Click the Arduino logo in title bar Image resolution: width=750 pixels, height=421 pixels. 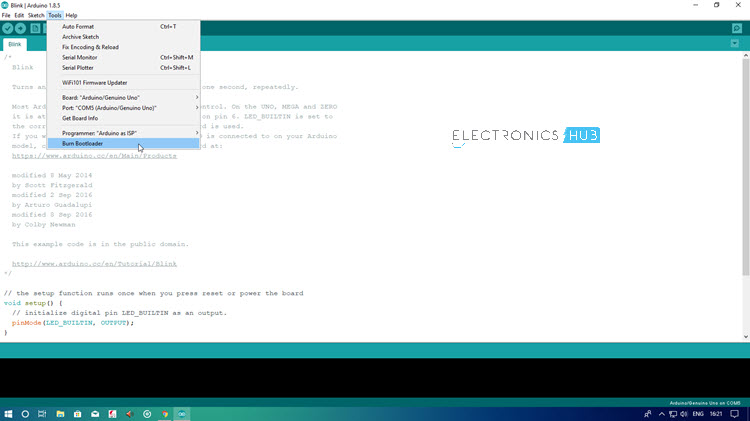[x=5, y=5]
